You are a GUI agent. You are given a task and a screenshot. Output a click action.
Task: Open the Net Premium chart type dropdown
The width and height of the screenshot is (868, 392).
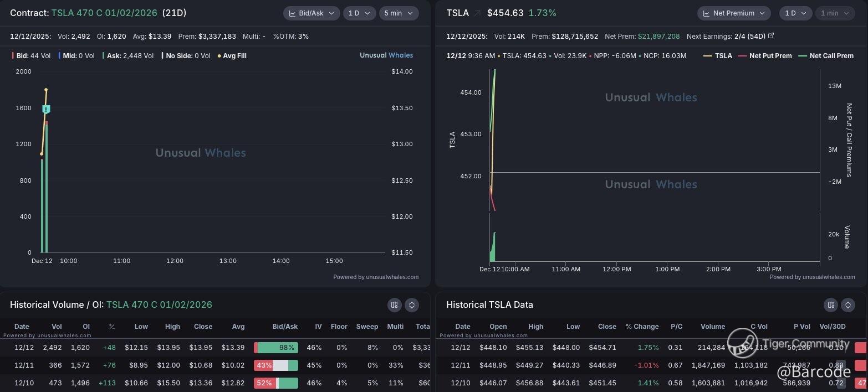[734, 13]
